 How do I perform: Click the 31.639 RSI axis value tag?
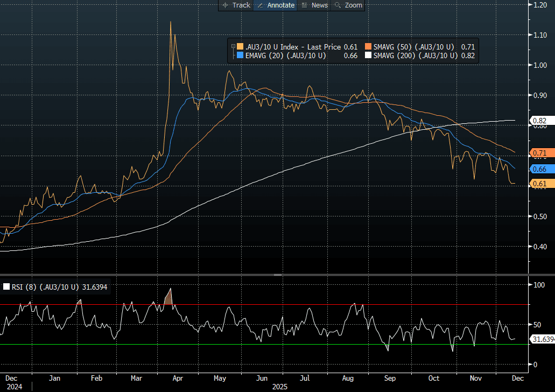point(543,339)
